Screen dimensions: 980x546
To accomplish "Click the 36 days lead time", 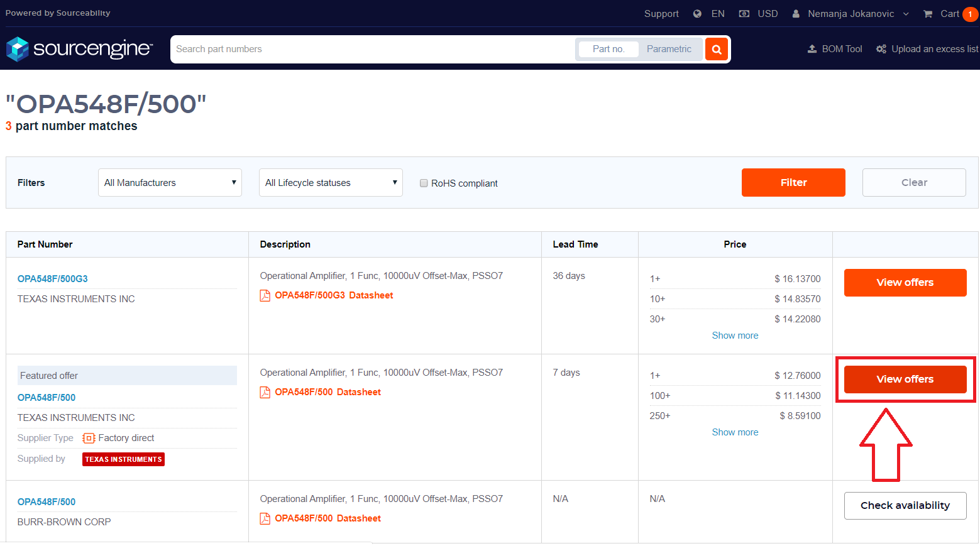I will 569,276.
